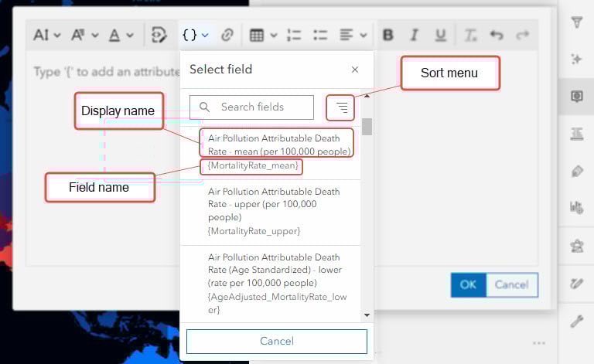Open the Filter tool in the sidebar
594x364 pixels.
click(x=576, y=22)
